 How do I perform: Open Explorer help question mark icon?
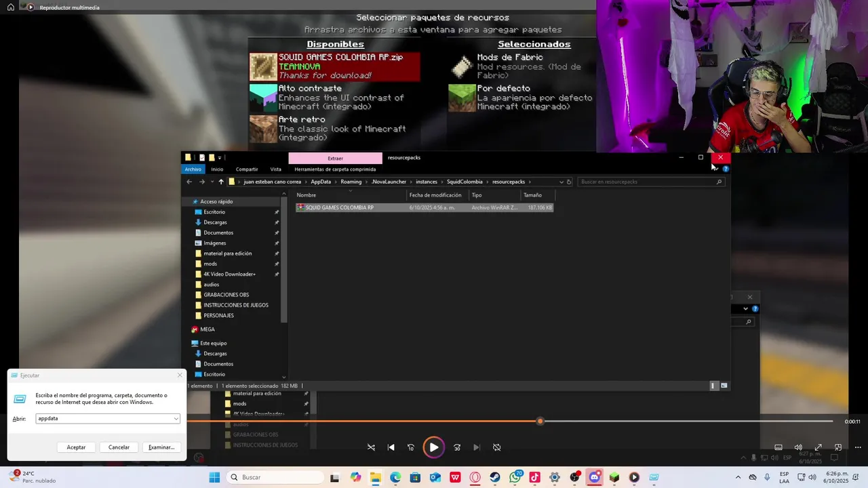click(x=726, y=169)
